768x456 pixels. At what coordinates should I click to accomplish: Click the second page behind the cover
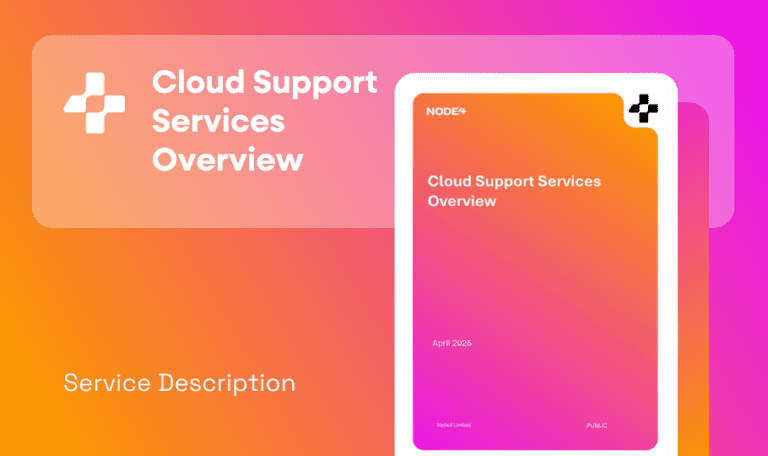[694, 300]
